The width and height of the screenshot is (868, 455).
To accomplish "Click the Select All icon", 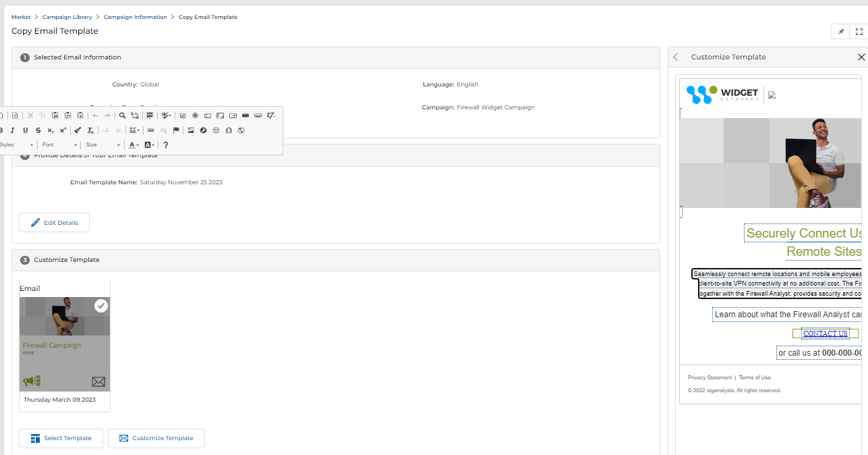I will (x=150, y=115).
